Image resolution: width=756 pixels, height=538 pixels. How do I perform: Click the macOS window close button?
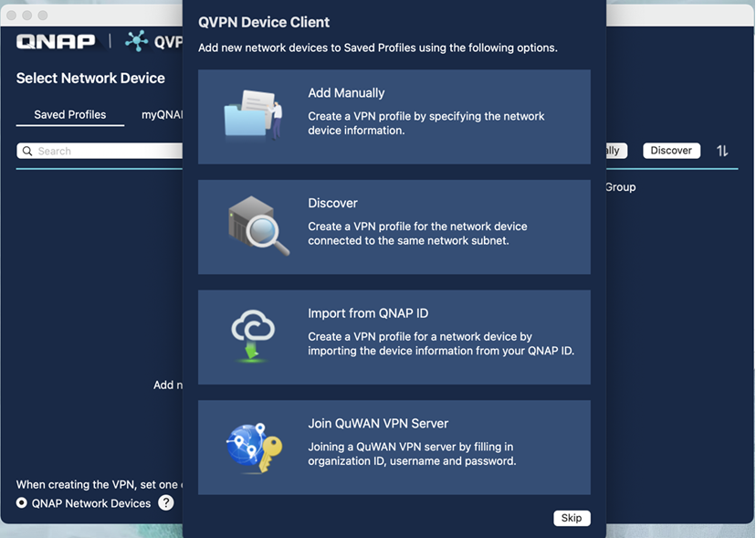pos(12,16)
